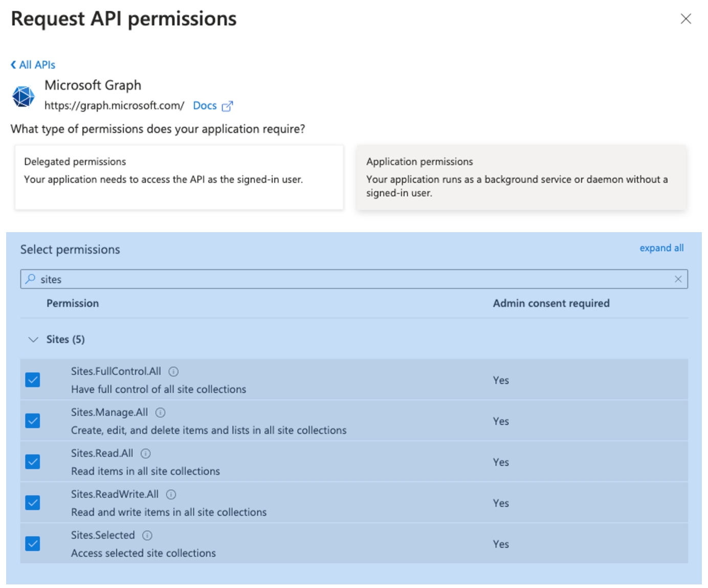
Task: Click the external link icon beside Docs
Action: (227, 106)
